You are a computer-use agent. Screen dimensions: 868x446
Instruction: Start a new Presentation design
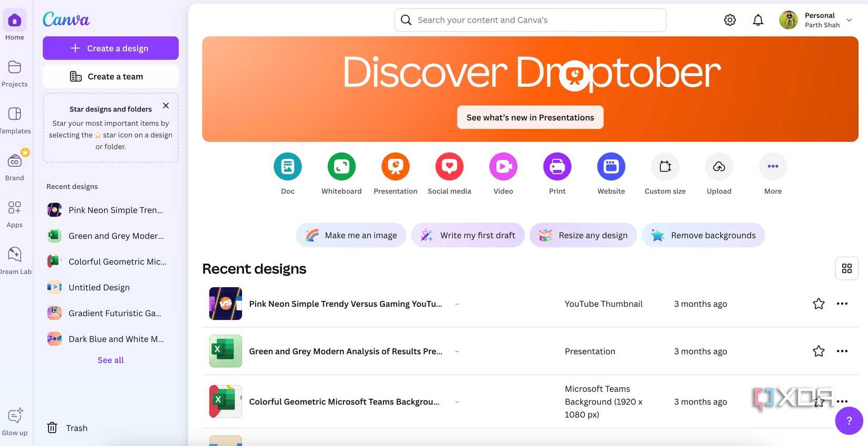(396, 167)
